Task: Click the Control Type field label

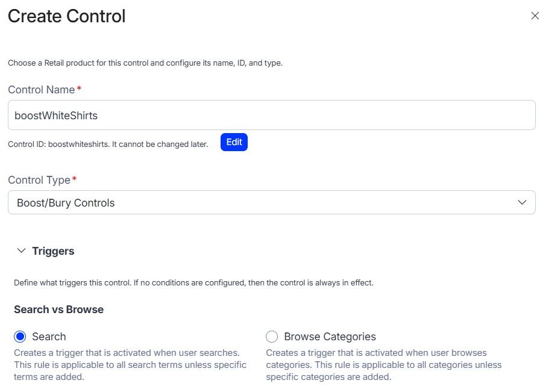Action: [x=39, y=180]
